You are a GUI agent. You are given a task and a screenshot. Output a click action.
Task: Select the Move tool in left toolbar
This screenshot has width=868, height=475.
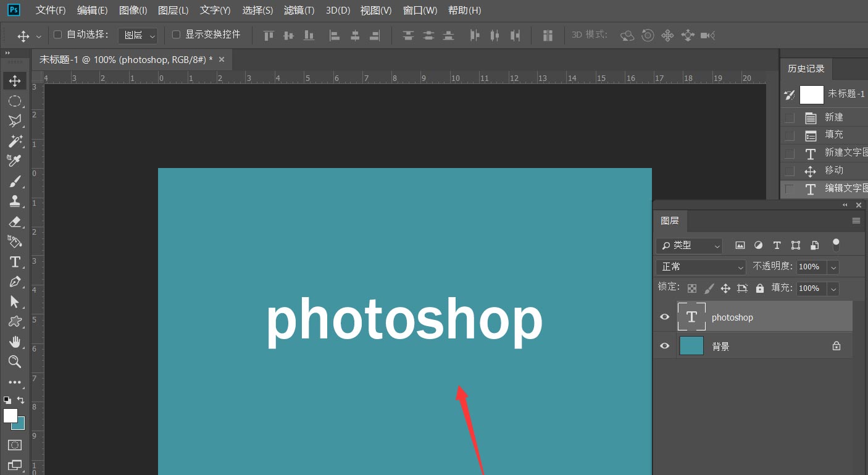point(15,80)
